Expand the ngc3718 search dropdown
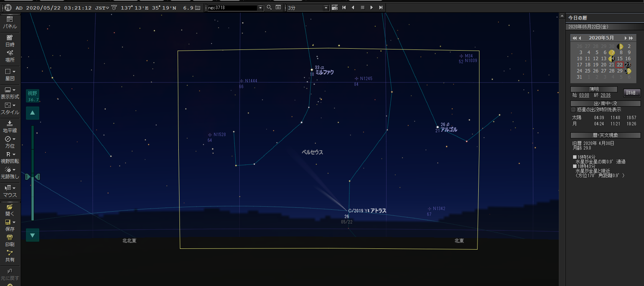 pyautogui.click(x=261, y=8)
